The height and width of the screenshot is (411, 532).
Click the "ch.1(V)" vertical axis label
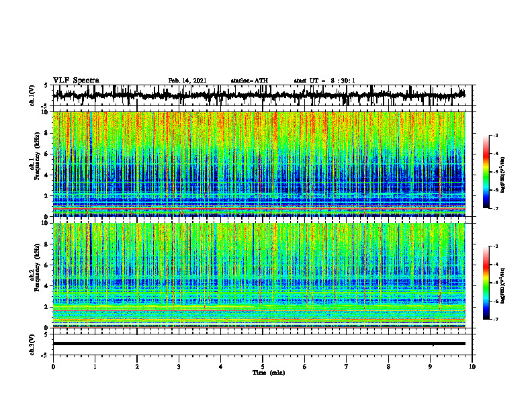click(x=32, y=95)
